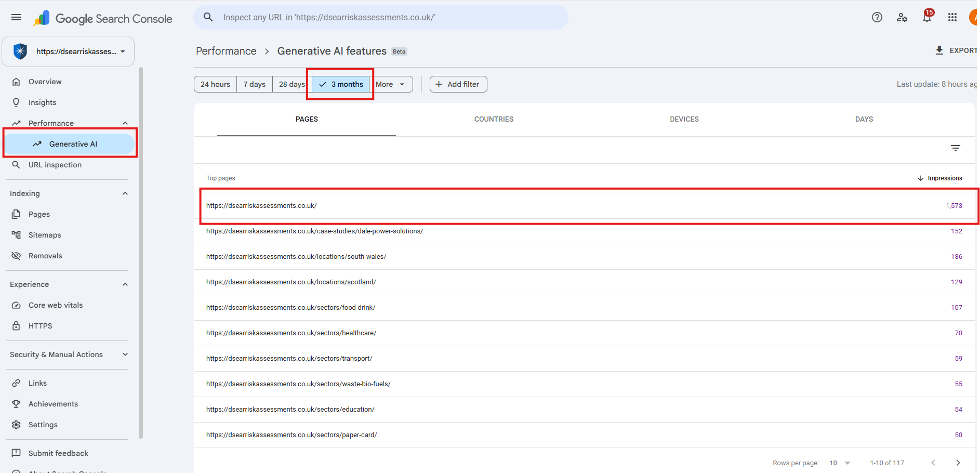This screenshot has height=473, width=980.
Task: Open the More date range dropdown
Action: point(391,84)
